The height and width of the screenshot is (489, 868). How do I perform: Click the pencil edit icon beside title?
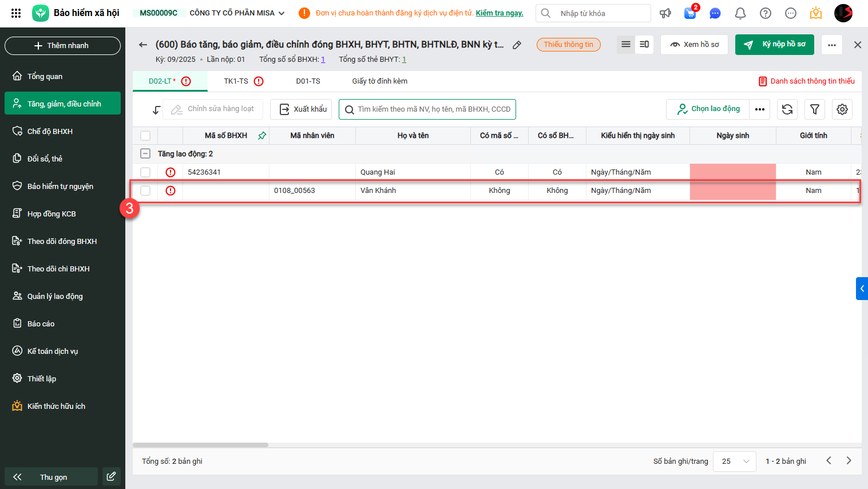click(x=517, y=45)
